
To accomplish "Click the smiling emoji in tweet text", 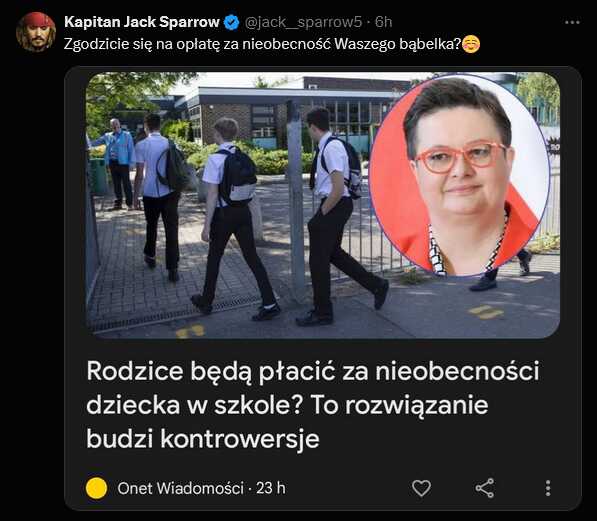I will tap(471, 44).
